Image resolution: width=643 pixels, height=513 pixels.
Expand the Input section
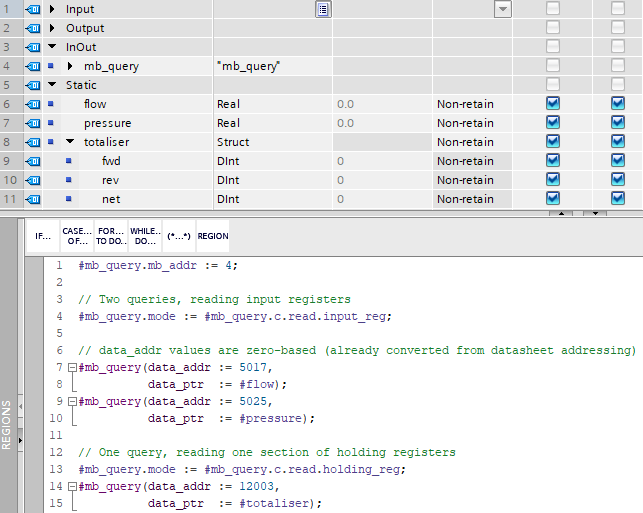(52, 9)
